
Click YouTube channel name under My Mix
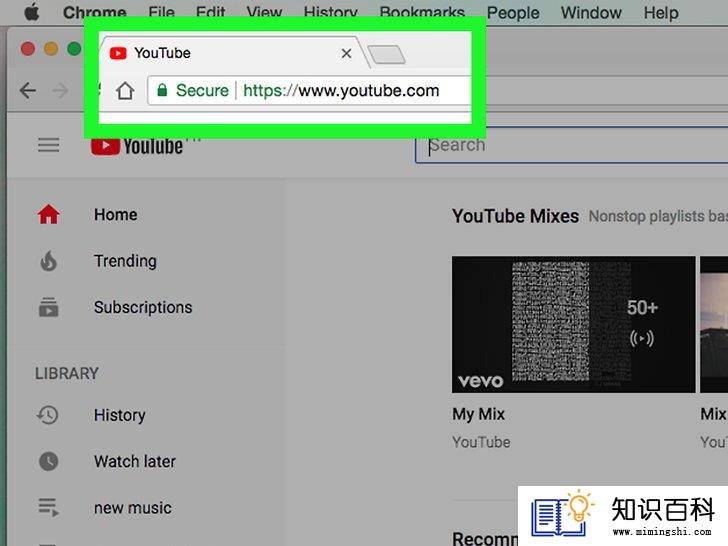pyautogui.click(x=481, y=442)
